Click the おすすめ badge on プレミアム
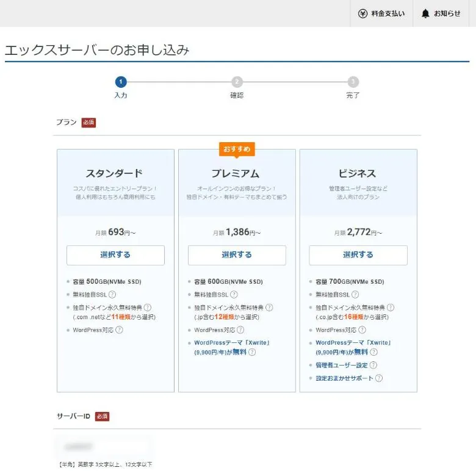The image size is (476, 476). (237, 149)
